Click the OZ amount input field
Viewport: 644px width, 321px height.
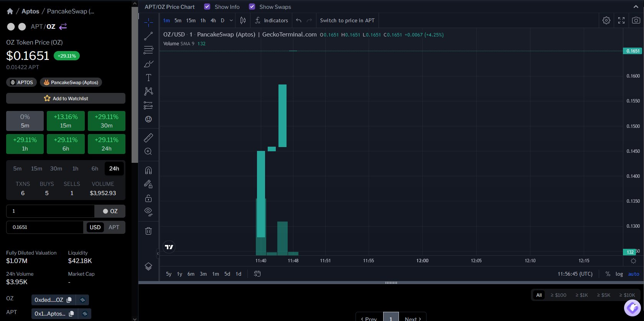pyautogui.click(x=50, y=211)
